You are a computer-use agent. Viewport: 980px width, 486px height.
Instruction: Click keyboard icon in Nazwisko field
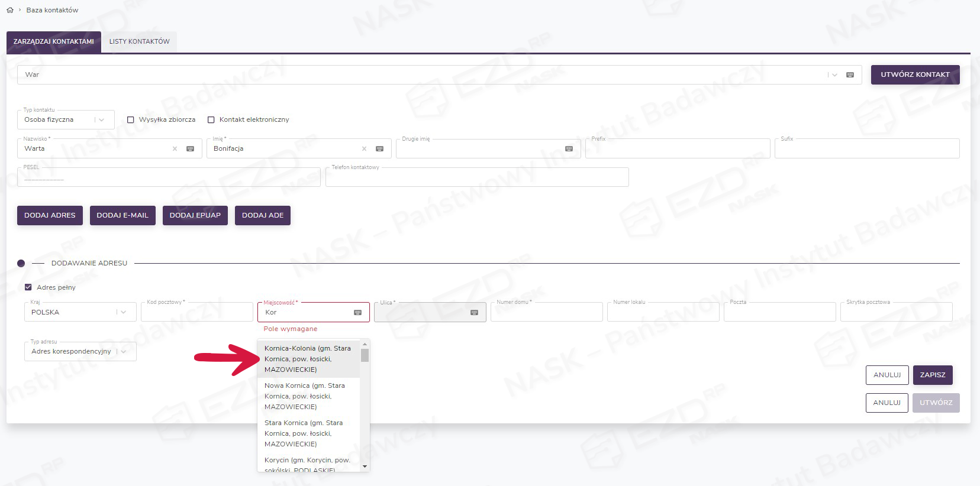[x=190, y=149]
